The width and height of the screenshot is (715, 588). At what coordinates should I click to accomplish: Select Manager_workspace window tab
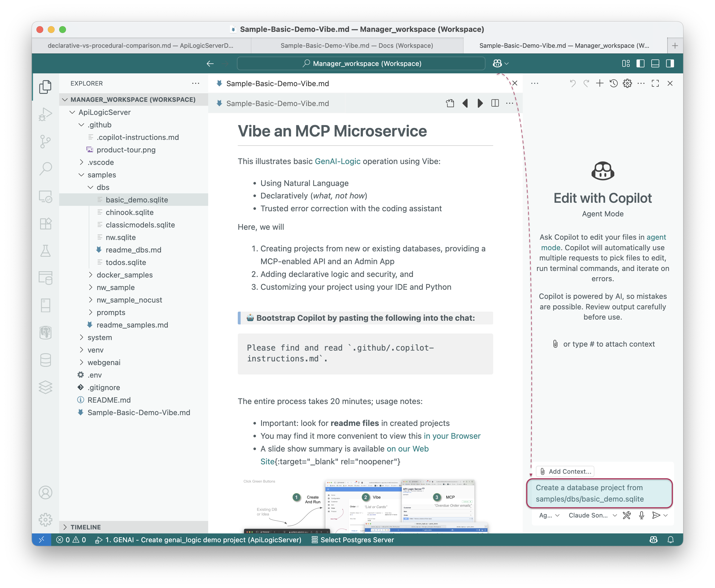point(565,46)
